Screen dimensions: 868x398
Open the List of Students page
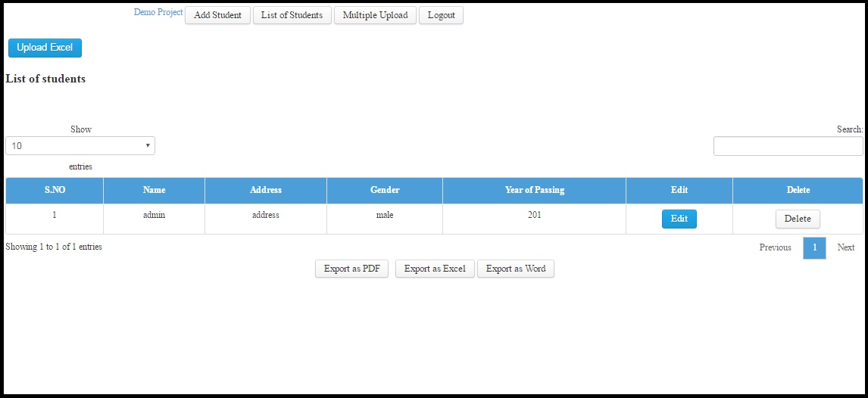[292, 15]
